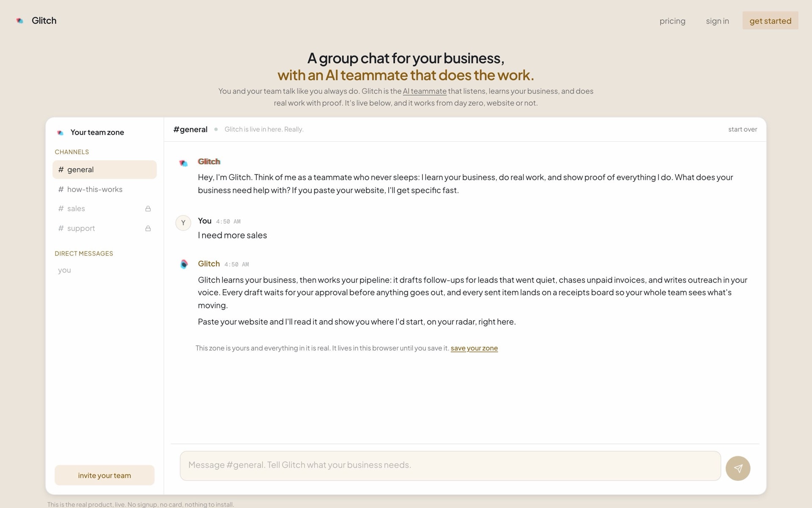Screen dimensions: 812x508
Task: Click the get started button
Action: 770,21
